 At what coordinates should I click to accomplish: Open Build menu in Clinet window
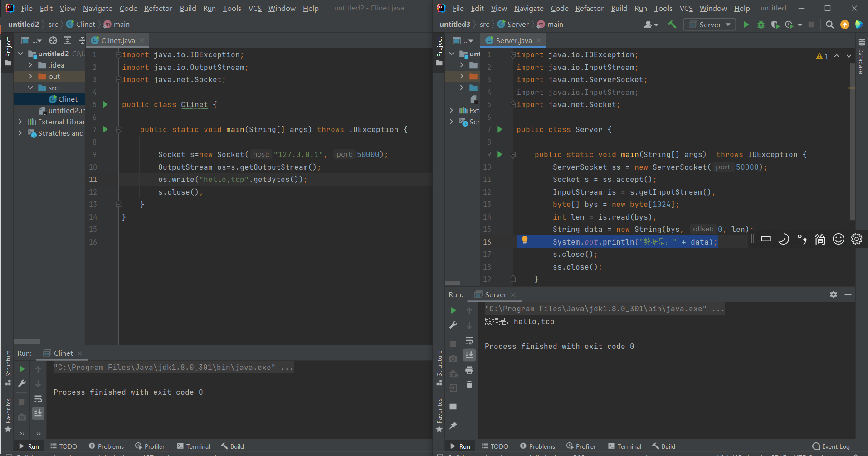(188, 8)
